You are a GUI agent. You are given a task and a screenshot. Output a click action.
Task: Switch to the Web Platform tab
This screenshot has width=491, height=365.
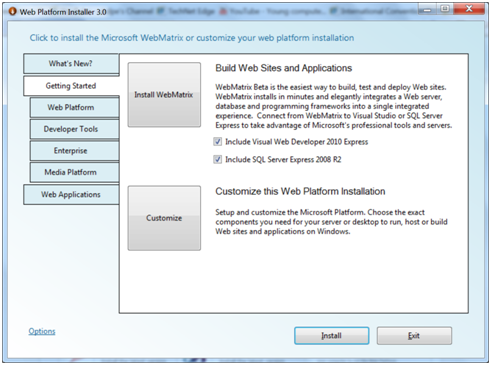[74, 107]
